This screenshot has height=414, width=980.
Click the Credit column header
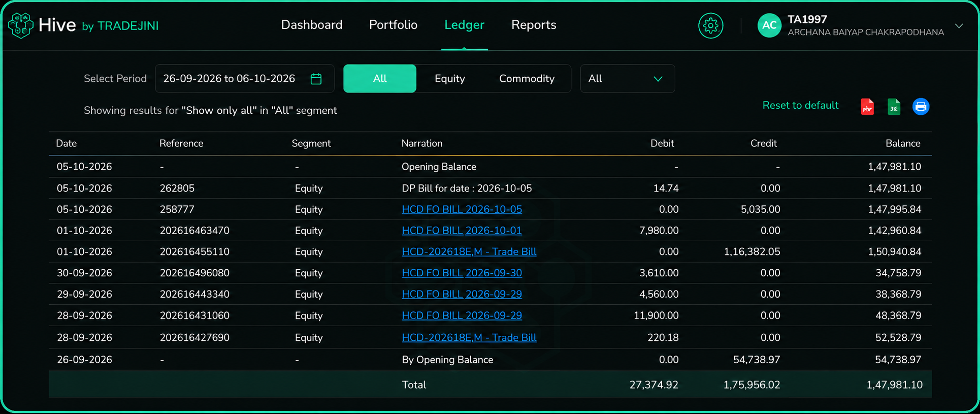[763, 144]
